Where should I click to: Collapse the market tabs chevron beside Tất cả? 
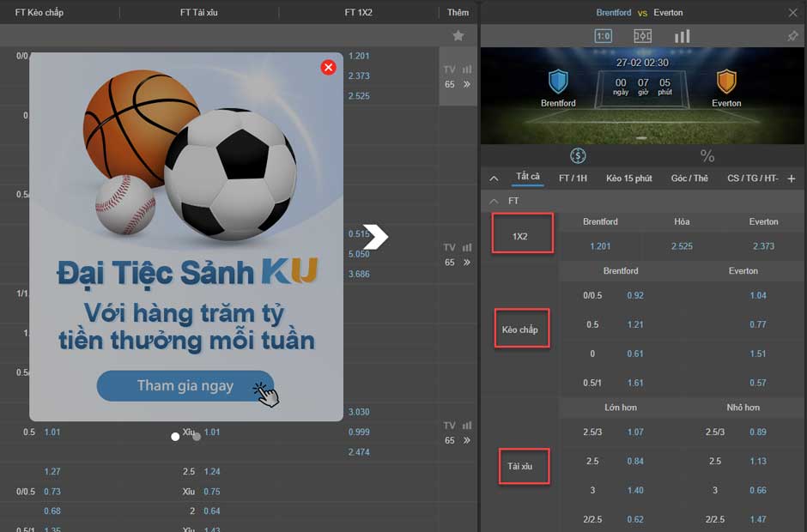(494, 178)
